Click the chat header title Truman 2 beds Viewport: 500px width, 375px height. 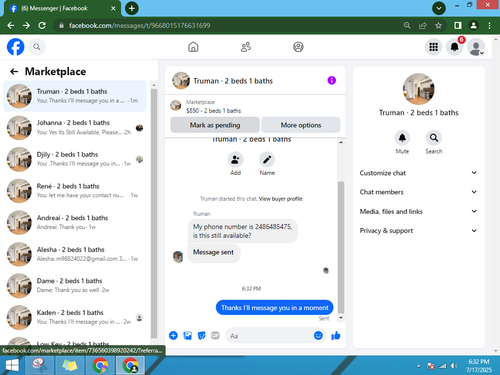pos(233,81)
